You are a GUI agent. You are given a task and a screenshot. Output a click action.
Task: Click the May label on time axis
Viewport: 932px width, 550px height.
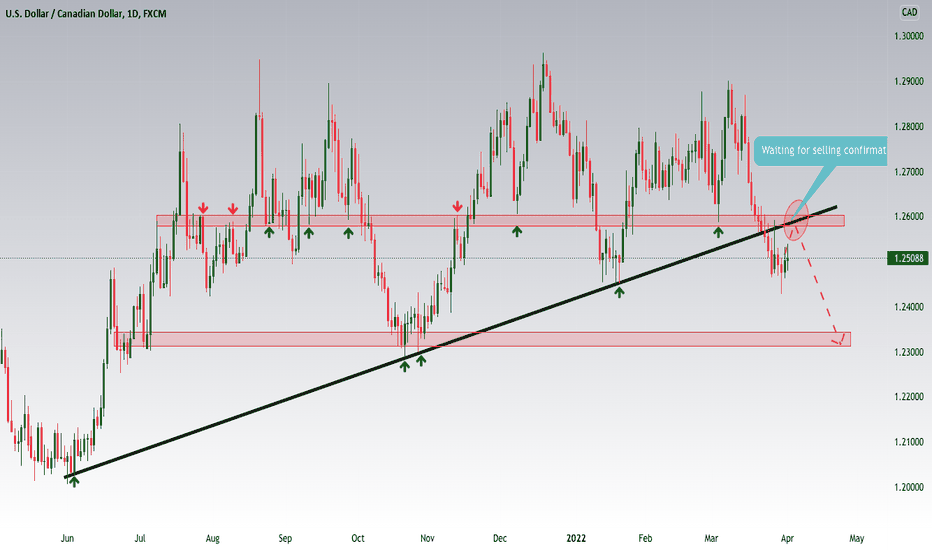(x=857, y=538)
